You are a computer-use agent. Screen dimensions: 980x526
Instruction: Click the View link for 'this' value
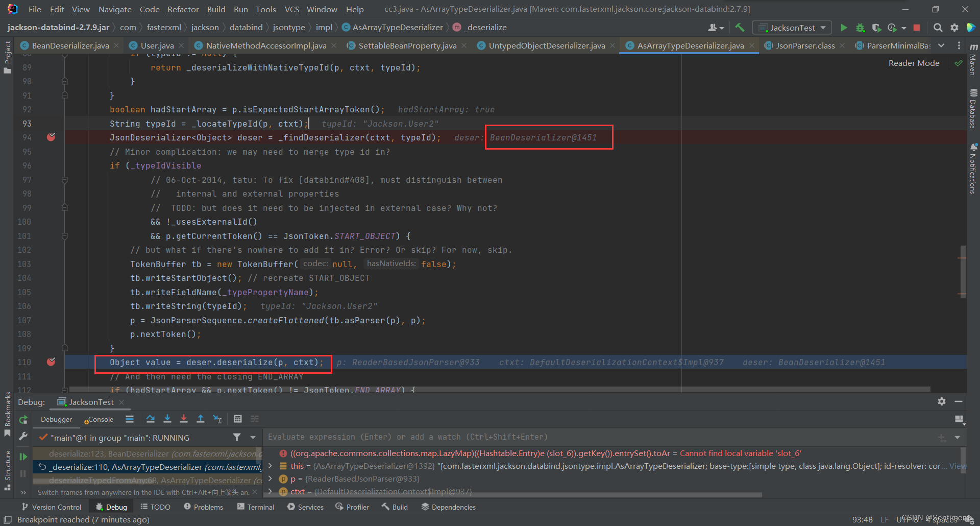[958, 466]
